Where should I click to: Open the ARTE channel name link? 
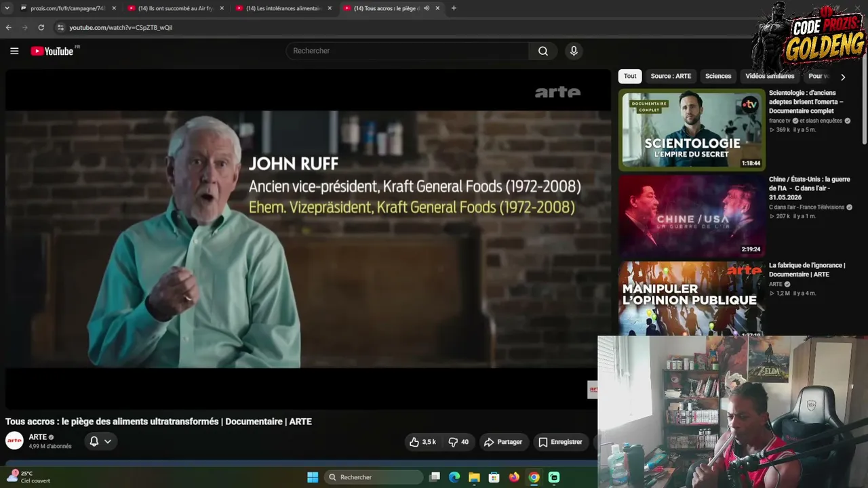pos(37,437)
